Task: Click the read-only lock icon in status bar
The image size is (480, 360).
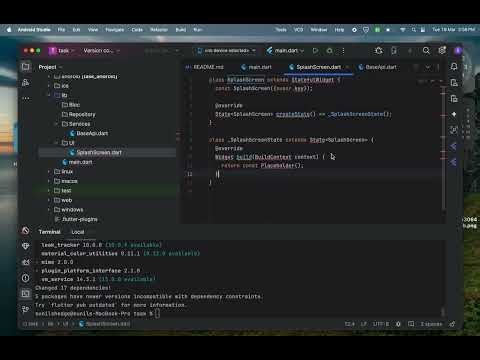Action: click(x=452, y=324)
